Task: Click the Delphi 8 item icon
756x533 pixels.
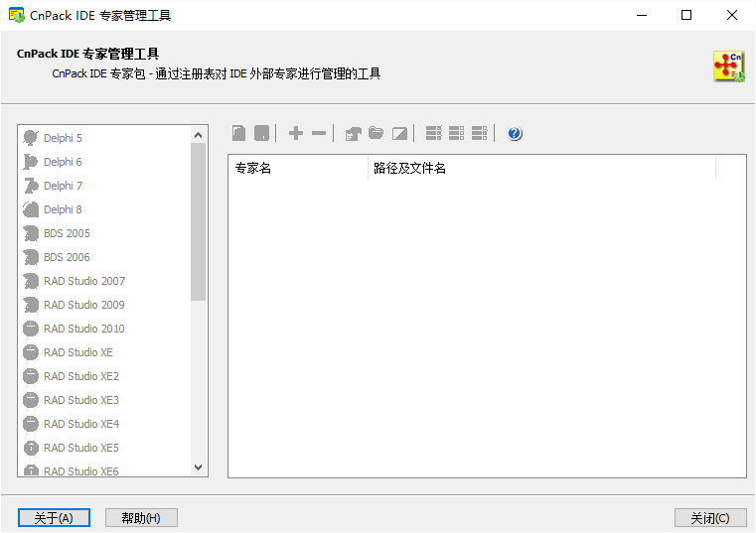Action: point(31,209)
